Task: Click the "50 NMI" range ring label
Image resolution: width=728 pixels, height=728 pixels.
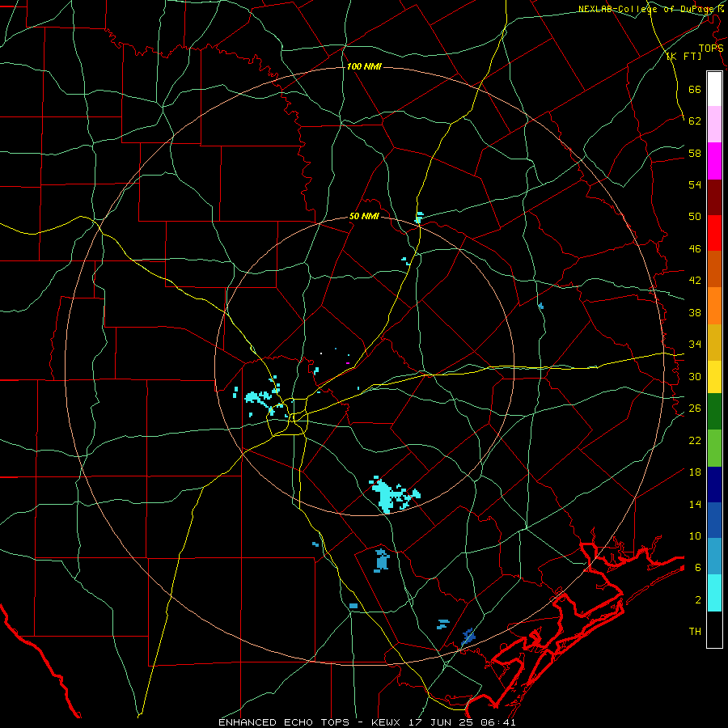Action: coord(364,216)
